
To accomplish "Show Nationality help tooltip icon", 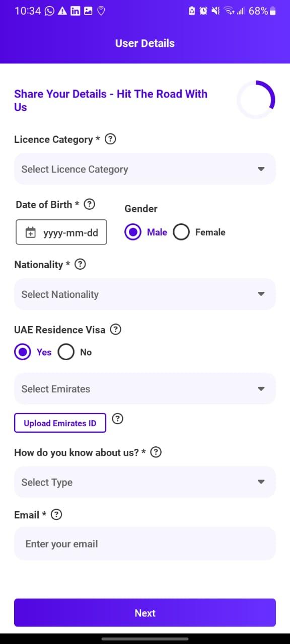I will click(x=80, y=264).
